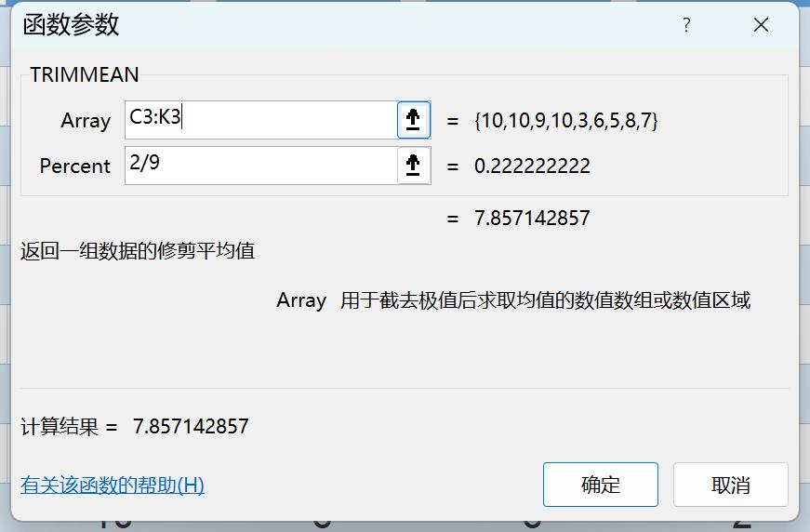810x532 pixels.
Task: Cancel the dialog using 取消 button
Action: pyautogui.click(x=730, y=485)
